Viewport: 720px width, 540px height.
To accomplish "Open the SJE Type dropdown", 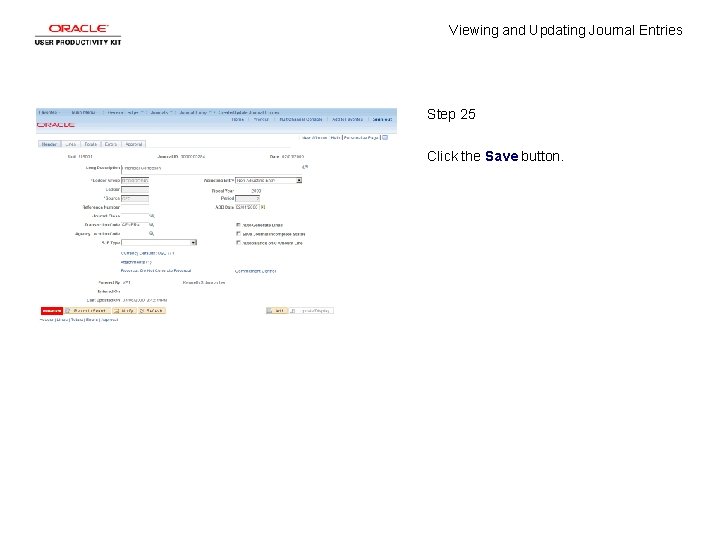I will click(159, 242).
